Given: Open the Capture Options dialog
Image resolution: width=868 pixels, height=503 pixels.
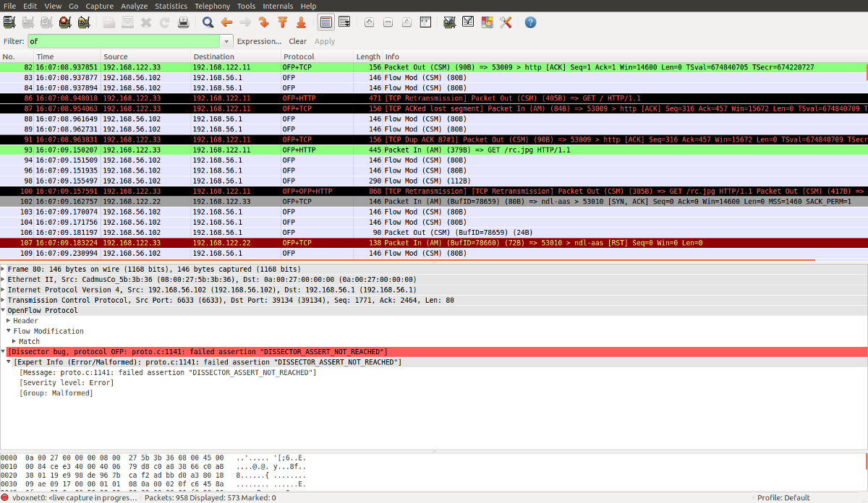Looking at the screenshot, I should [x=27, y=22].
